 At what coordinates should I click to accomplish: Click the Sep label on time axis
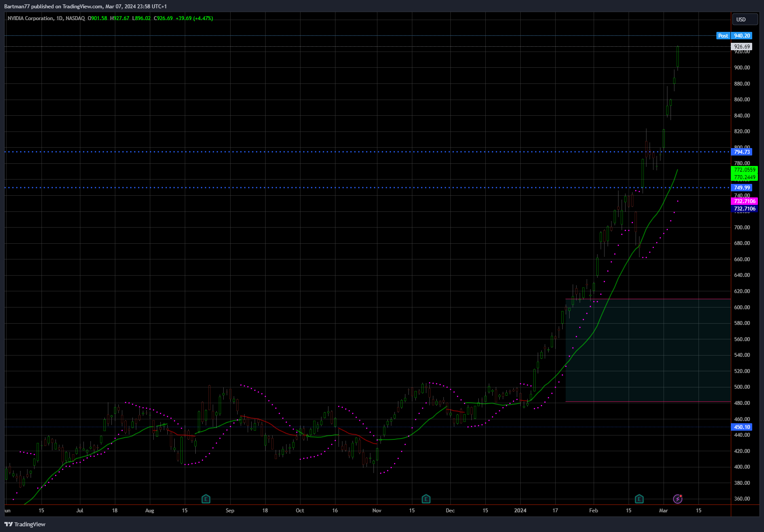click(230, 511)
